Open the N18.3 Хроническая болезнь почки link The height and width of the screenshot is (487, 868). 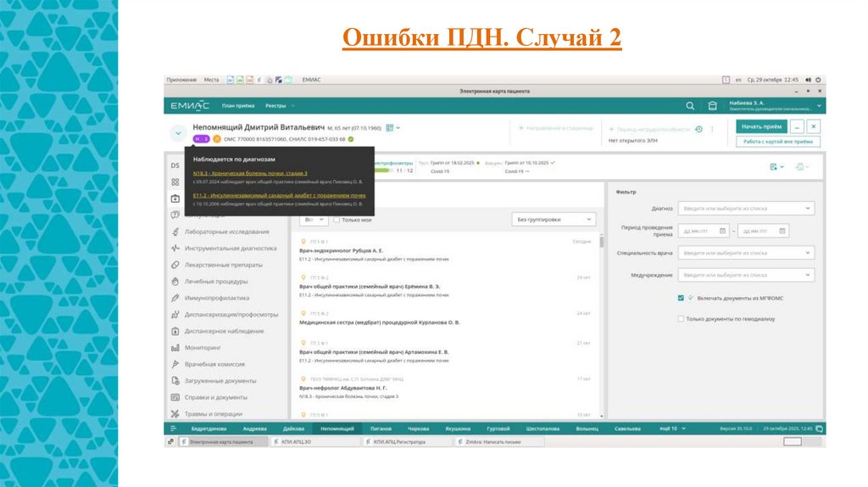[x=250, y=173]
